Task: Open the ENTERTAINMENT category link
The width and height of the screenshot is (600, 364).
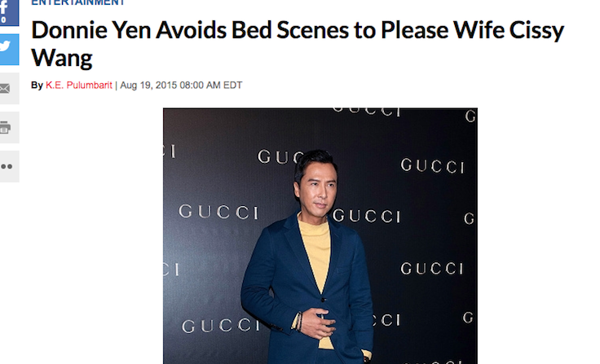Action: click(78, 2)
